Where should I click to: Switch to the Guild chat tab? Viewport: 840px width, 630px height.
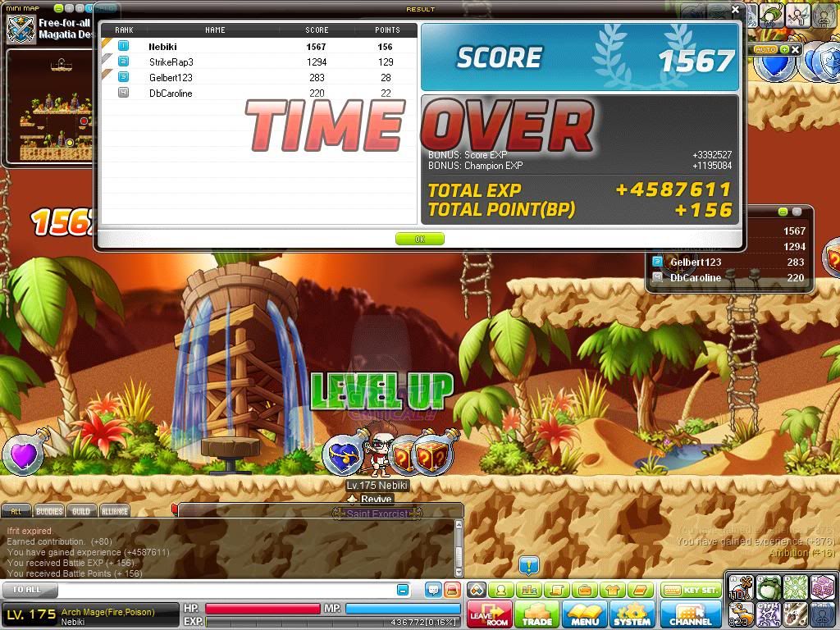click(x=81, y=511)
